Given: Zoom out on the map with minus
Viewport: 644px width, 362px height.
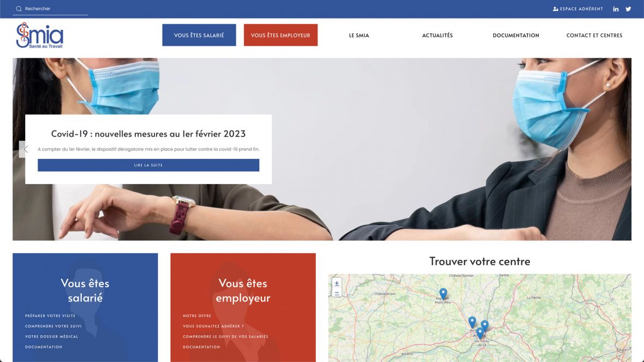Looking at the screenshot, I should tap(337, 293).
